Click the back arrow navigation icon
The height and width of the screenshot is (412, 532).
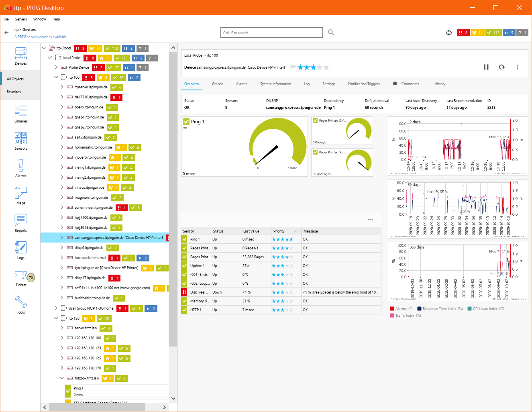tap(6, 33)
